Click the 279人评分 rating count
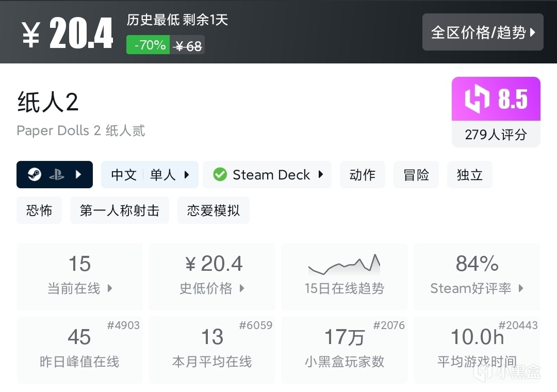Screen dimensions: 557x392 tap(496, 135)
